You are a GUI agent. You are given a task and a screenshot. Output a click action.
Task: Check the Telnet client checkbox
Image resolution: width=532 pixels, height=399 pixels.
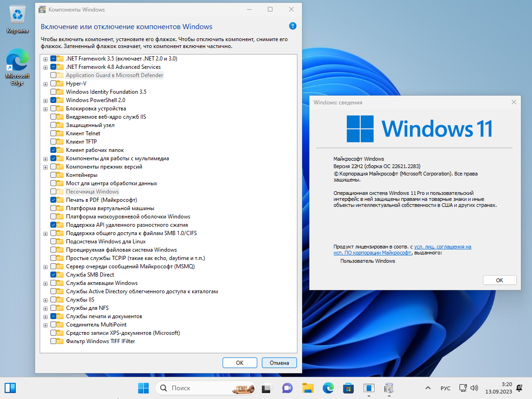coord(54,133)
